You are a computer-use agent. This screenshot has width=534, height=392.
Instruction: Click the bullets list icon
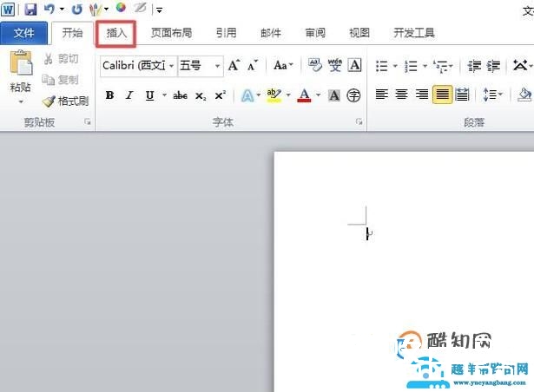pos(382,66)
